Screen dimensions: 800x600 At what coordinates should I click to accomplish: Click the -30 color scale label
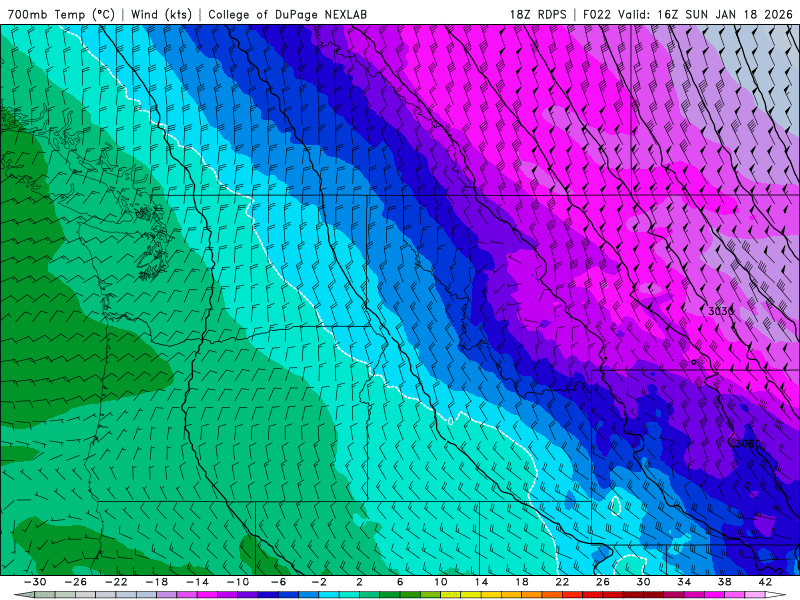coord(35,582)
